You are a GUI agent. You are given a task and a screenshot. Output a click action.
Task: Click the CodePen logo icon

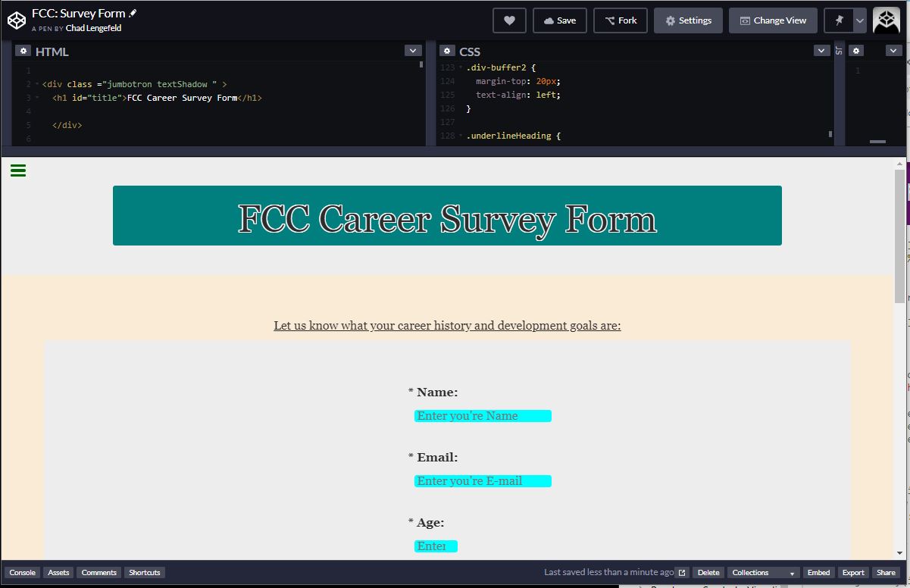tap(17, 20)
